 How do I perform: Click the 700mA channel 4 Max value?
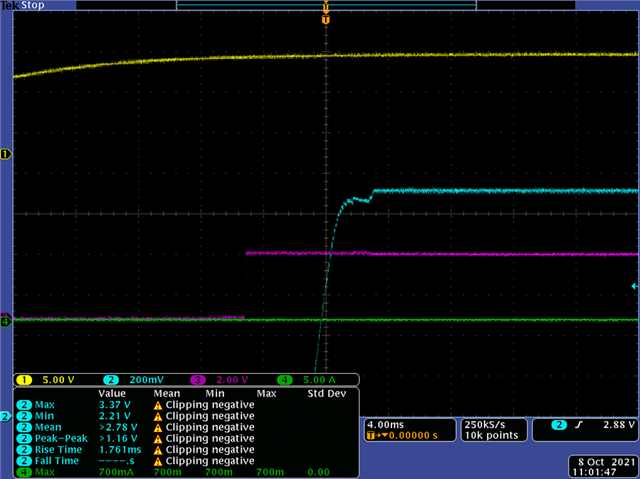click(116, 472)
